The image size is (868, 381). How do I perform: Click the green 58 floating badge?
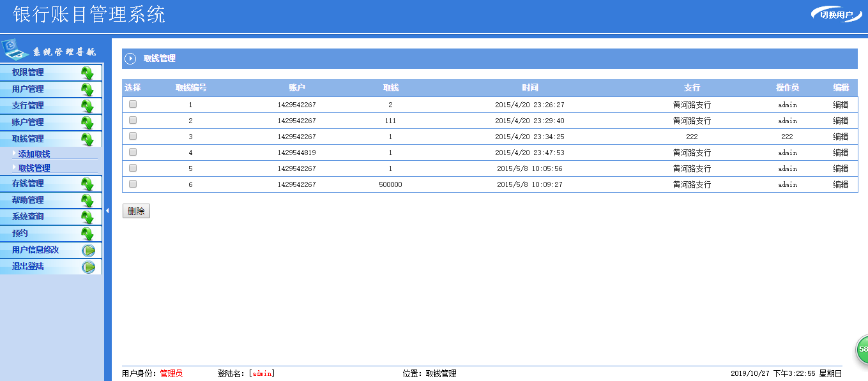click(x=862, y=350)
